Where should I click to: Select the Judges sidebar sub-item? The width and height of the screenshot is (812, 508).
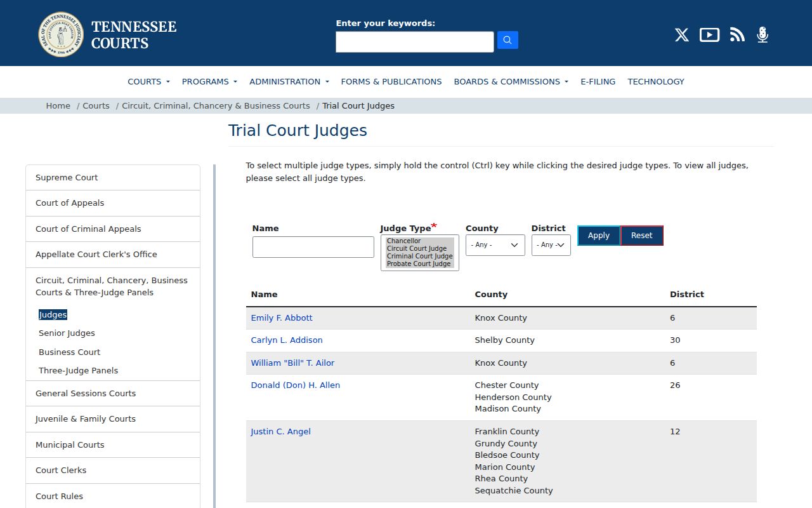pos(53,315)
